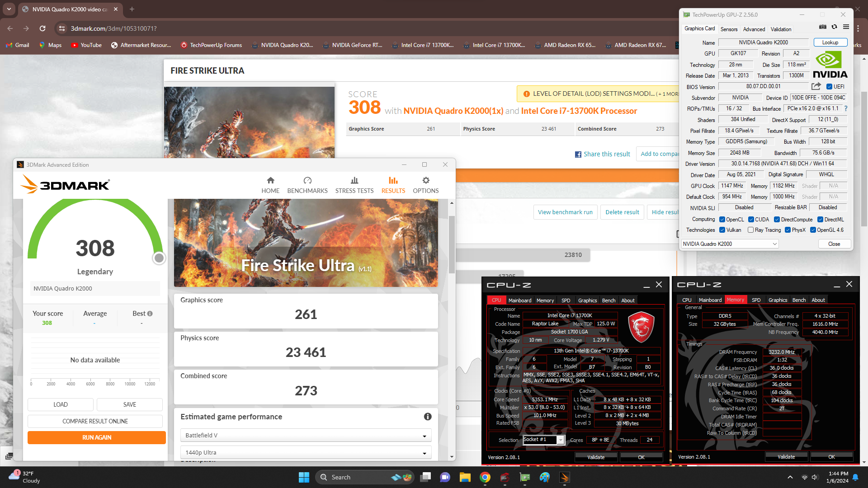This screenshot has height=488, width=868.
Task: Open BENCHMARKS section in 3DMark
Action: (x=307, y=185)
